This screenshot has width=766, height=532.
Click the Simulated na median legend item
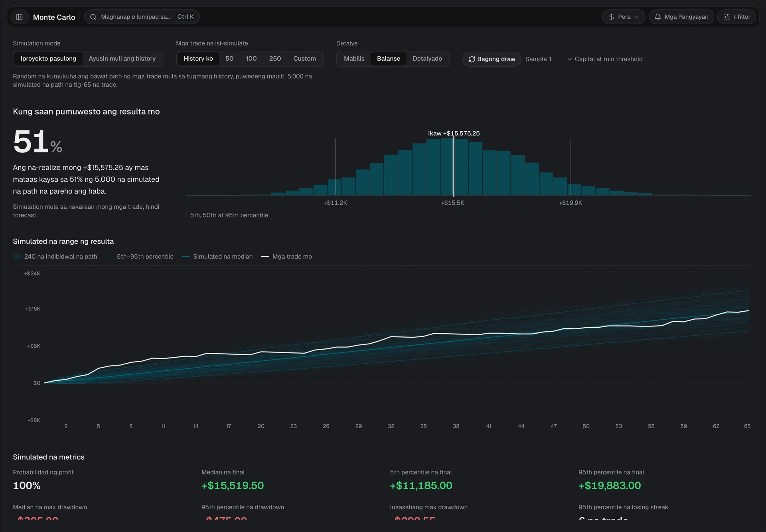[217, 257]
